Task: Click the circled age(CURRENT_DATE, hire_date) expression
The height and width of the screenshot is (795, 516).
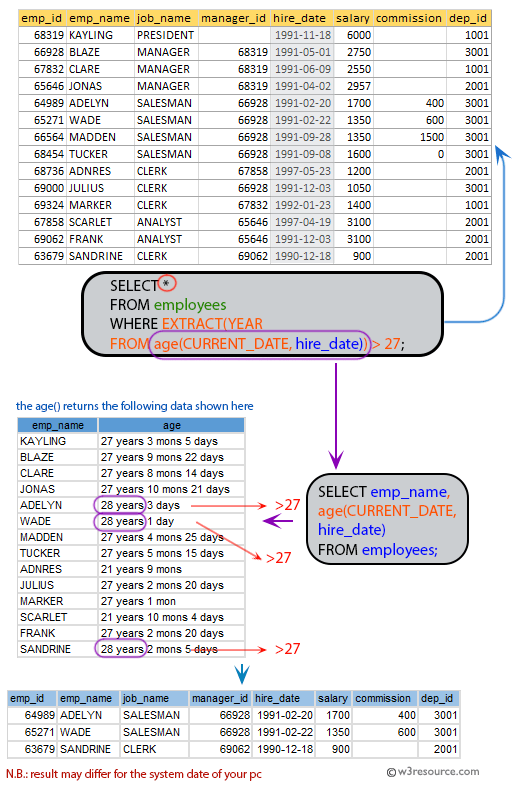Action: click(x=260, y=344)
